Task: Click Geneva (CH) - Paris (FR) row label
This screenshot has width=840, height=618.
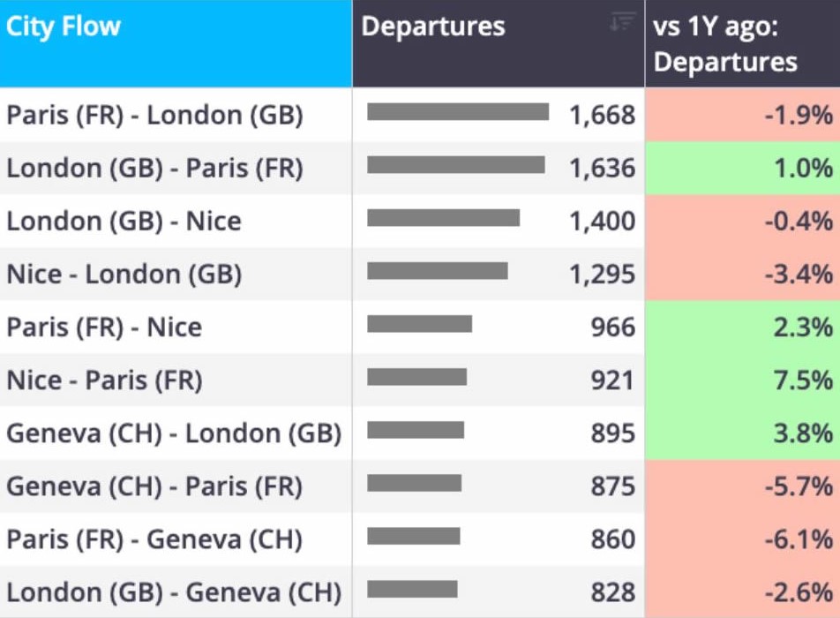Action: point(154,486)
